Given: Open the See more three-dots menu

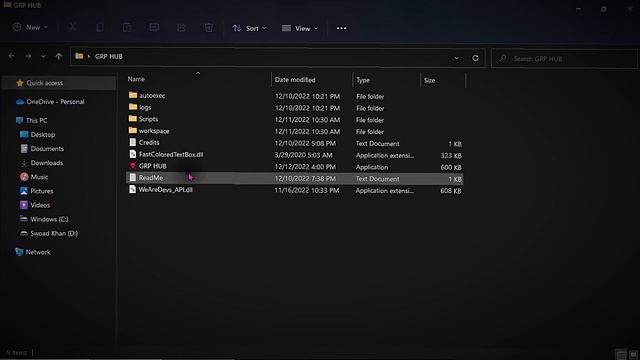Looking at the screenshot, I should point(342,28).
